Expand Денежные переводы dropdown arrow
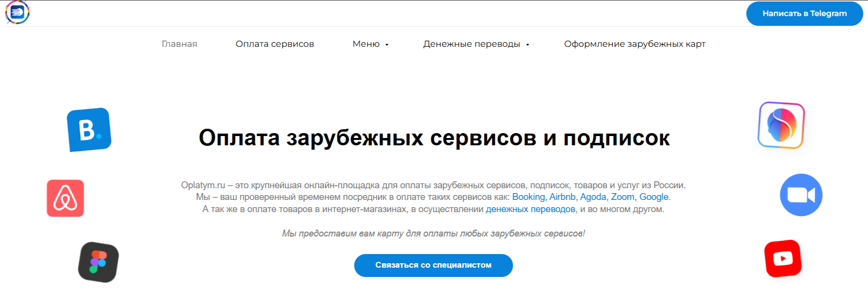This screenshot has width=868, height=295. pyautogui.click(x=528, y=45)
